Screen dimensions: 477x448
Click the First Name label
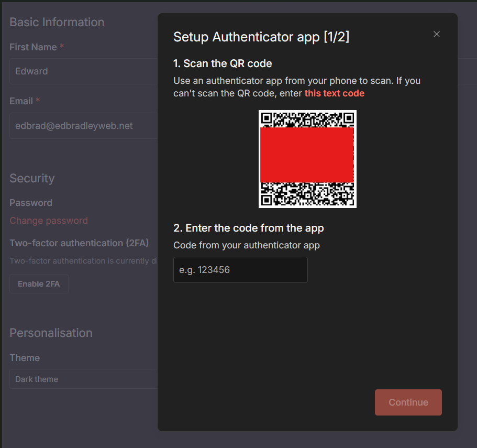coord(33,47)
